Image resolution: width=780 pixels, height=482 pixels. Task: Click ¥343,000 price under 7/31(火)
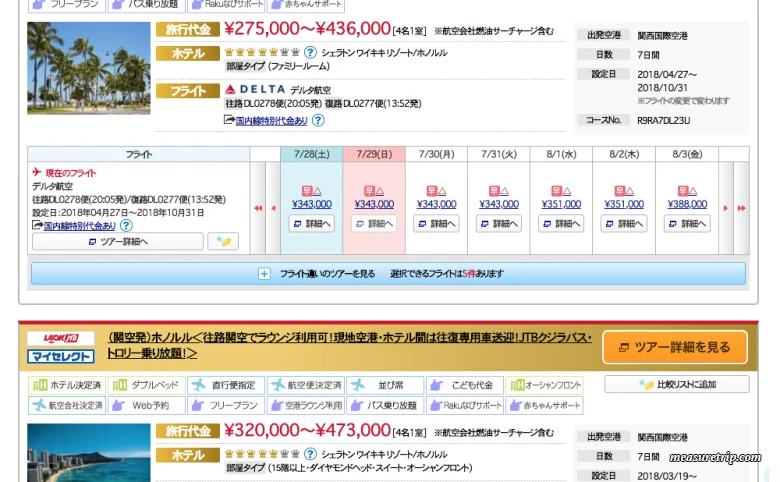pos(499,204)
